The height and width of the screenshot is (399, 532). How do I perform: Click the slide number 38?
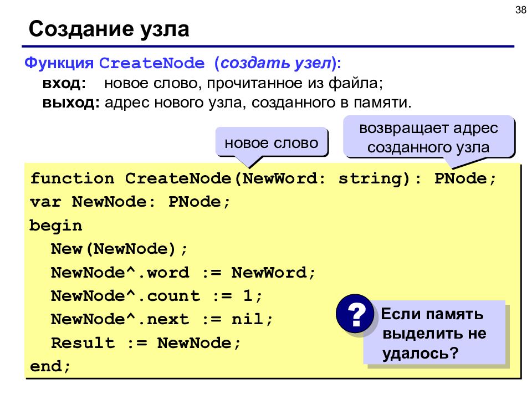click(520, 10)
